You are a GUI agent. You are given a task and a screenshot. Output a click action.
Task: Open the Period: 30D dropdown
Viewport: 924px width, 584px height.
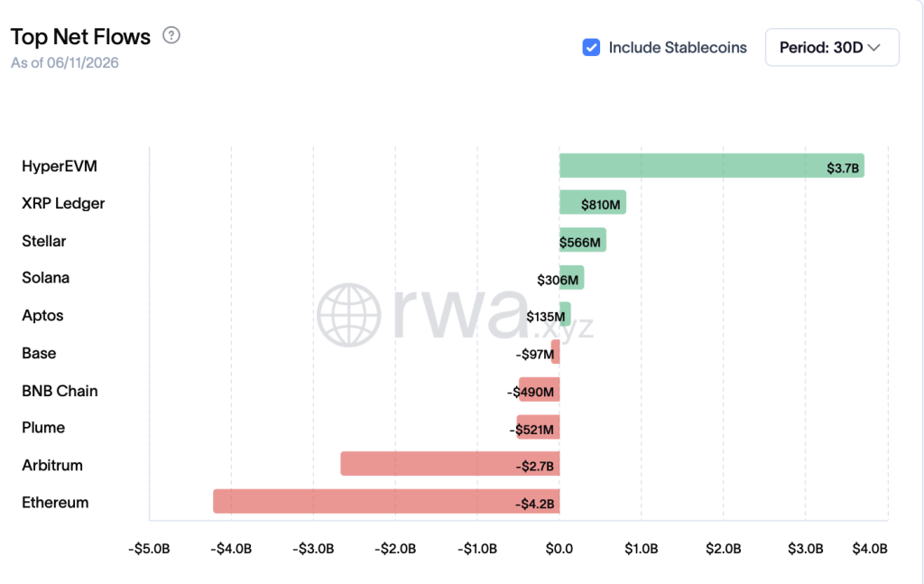[832, 47]
